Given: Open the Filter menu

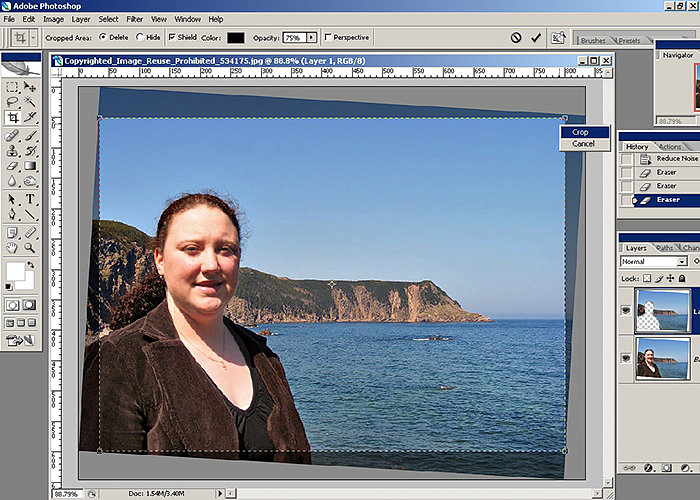Looking at the screenshot, I should point(134,19).
